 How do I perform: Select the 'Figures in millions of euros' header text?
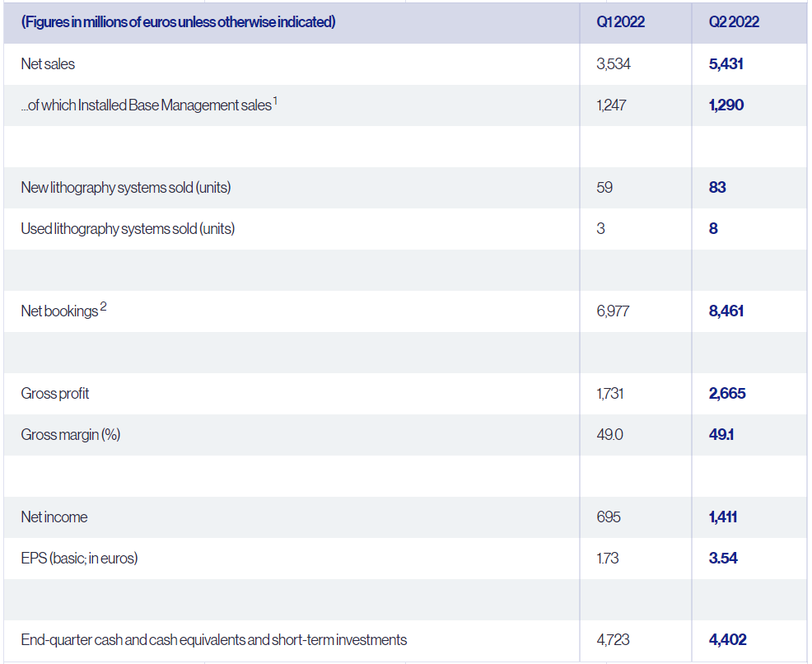(x=178, y=22)
